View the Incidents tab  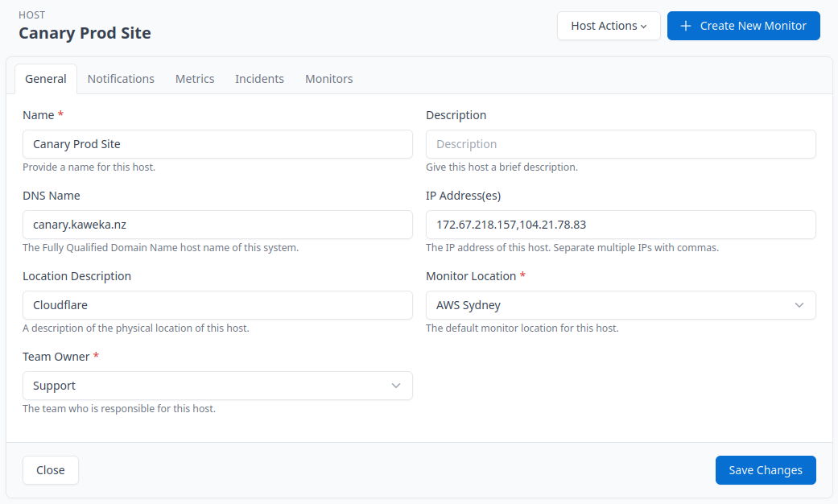click(259, 79)
